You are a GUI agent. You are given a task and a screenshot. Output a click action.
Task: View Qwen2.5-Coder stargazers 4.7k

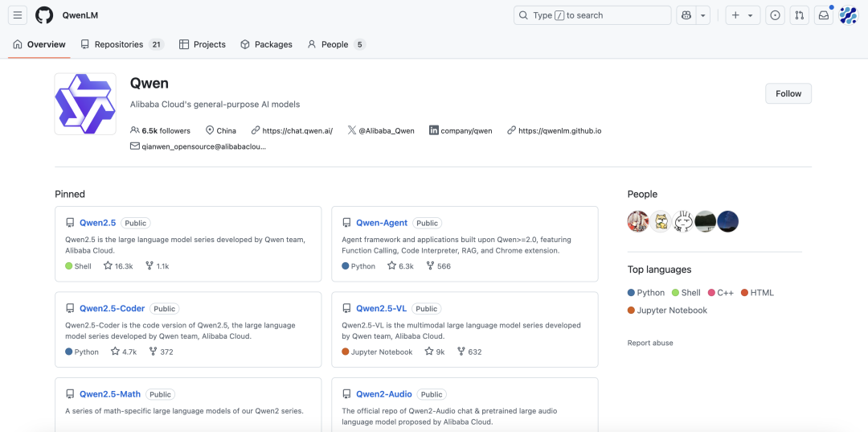[124, 352]
